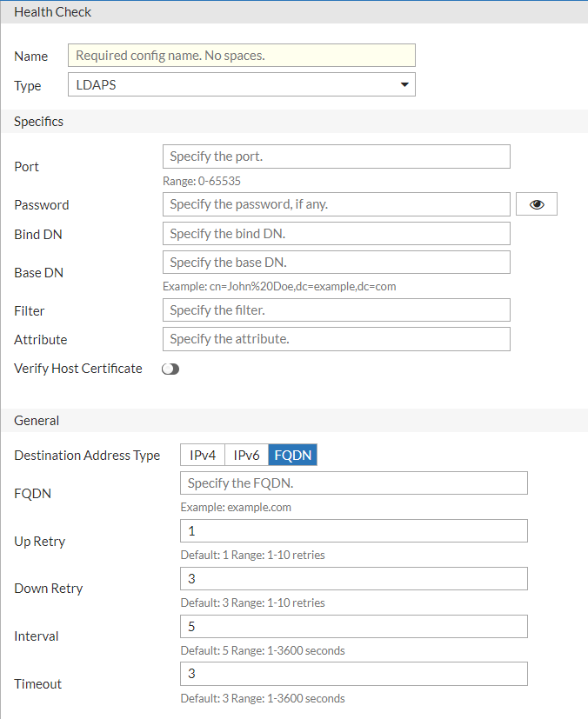Click the Password label

point(41,205)
